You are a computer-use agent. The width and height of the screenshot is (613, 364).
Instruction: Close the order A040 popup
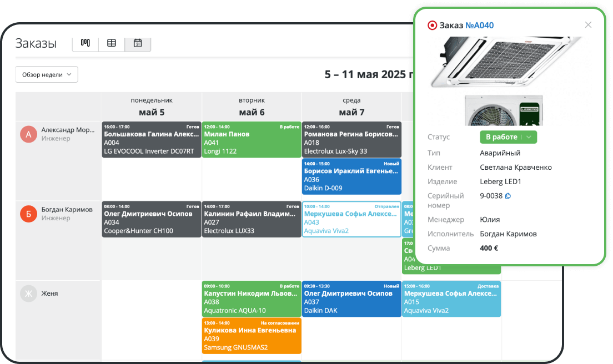click(x=588, y=25)
